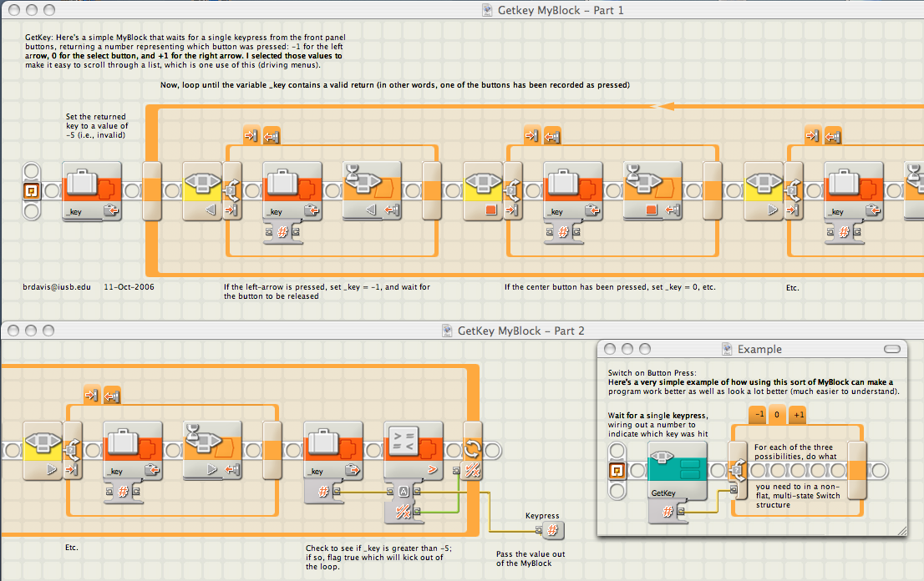The image size is (924, 581).
Task: Collapse the GetKey block's data hub
Action: pyautogui.click(x=668, y=512)
